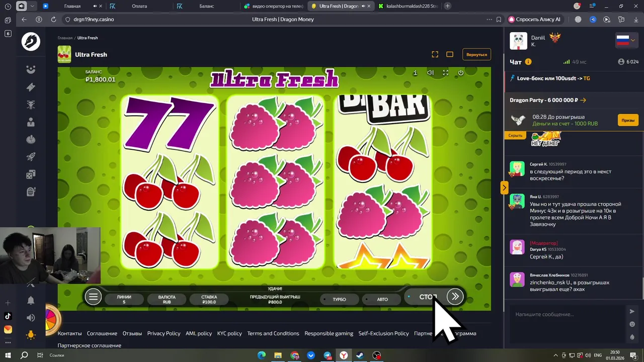Image resolution: width=644 pixels, height=362 pixels.
Task: Select the kalashburmaldash228 browser tab
Action: tap(409, 6)
